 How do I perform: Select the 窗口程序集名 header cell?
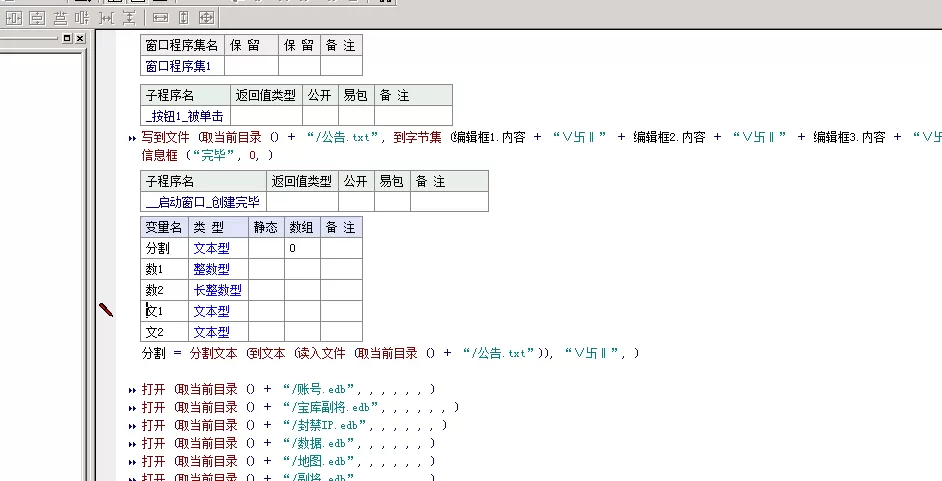[182, 46]
